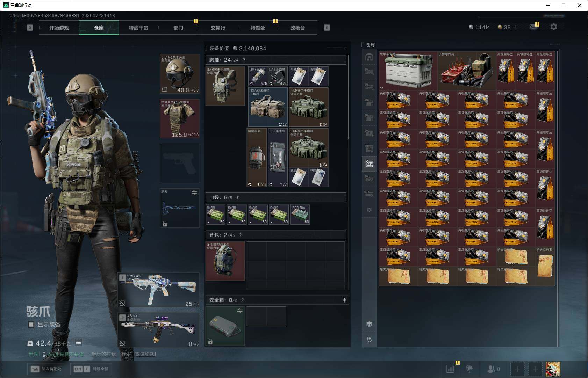Click the E next-tab key icon
The width and height of the screenshot is (588, 378).
point(327,28)
